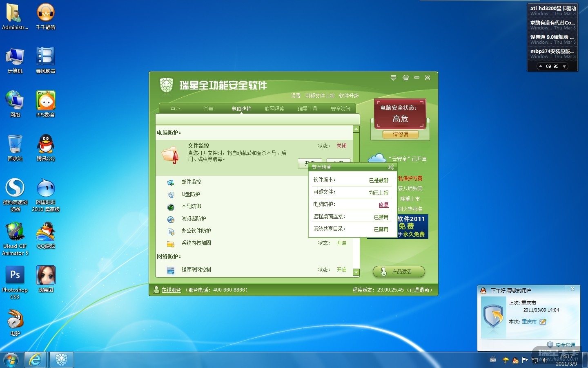The height and width of the screenshot is (368, 588).
Task: Select the 暴风影音 desktop icon
Action: tap(46, 60)
